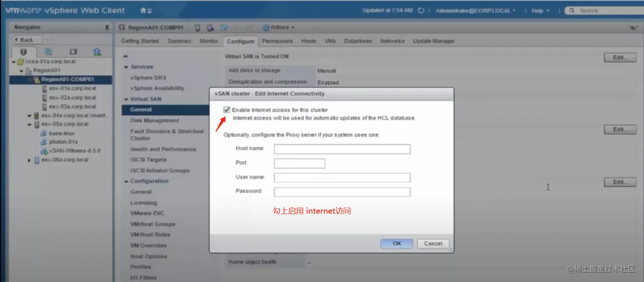Screen dimensions: 644x282
Task: Collapse the Services section
Action: pyautogui.click(x=126, y=67)
